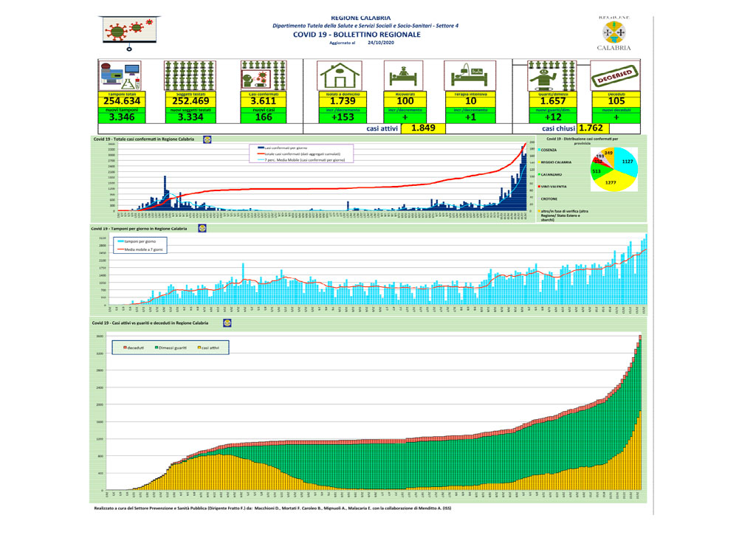Click the nuovi guariti +12 value

click(x=552, y=117)
